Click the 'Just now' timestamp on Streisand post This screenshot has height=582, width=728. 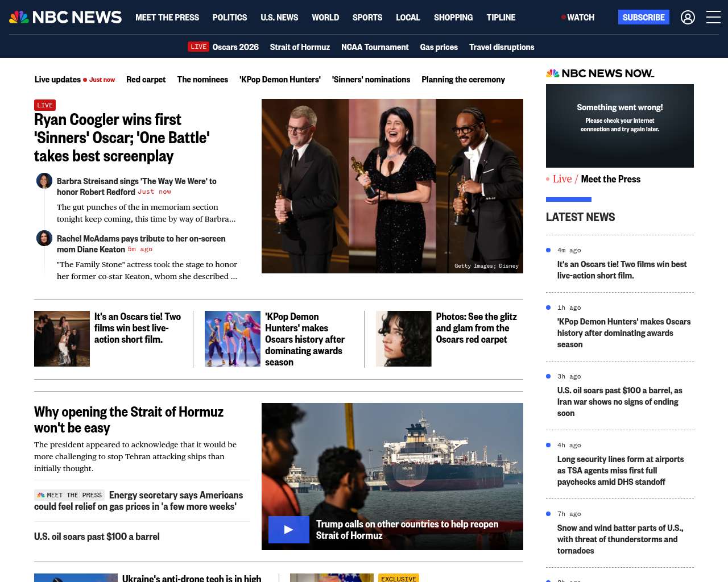154,192
